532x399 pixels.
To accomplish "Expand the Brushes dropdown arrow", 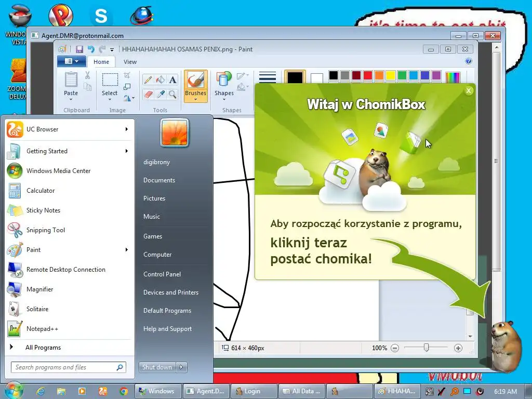I will 195,99.
